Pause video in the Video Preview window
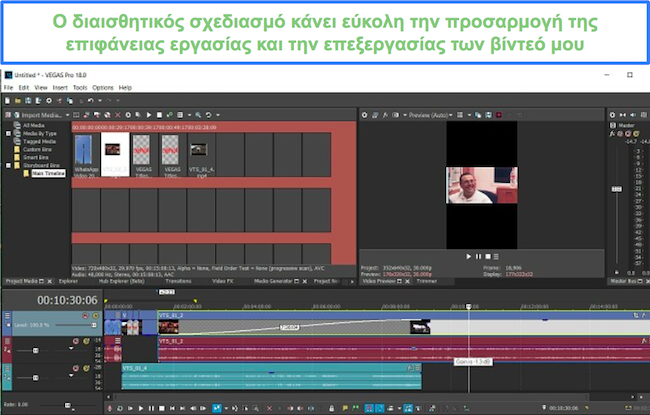The image size is (650, 415). point(478,257)
